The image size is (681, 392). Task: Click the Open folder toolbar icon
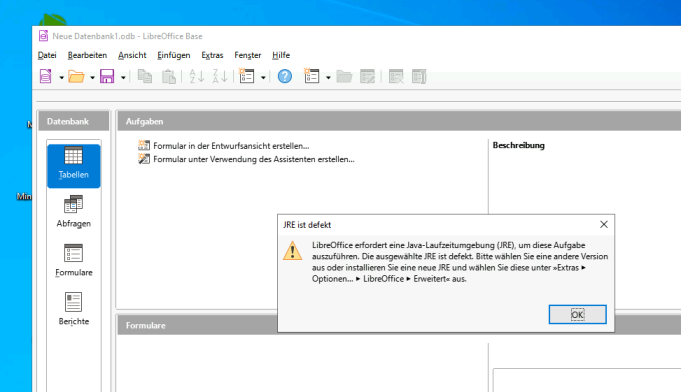[76, 77]
